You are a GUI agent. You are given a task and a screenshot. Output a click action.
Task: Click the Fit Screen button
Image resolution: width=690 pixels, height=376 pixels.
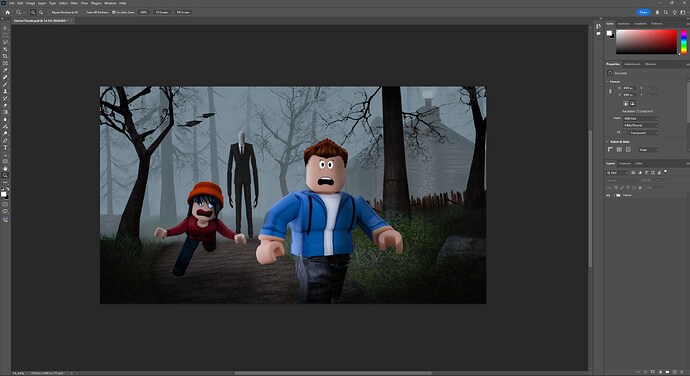(x=162, y=12)
